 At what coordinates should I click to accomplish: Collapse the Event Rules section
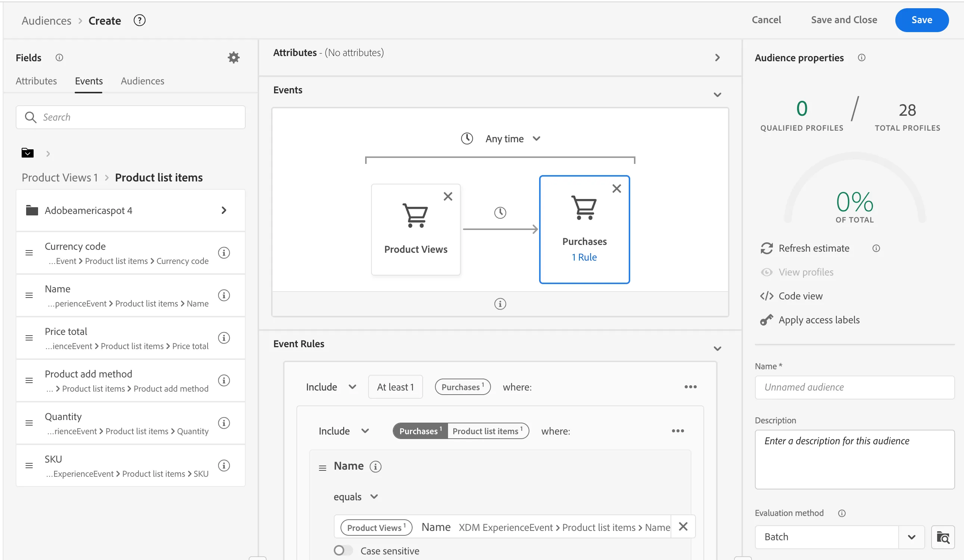717,348
